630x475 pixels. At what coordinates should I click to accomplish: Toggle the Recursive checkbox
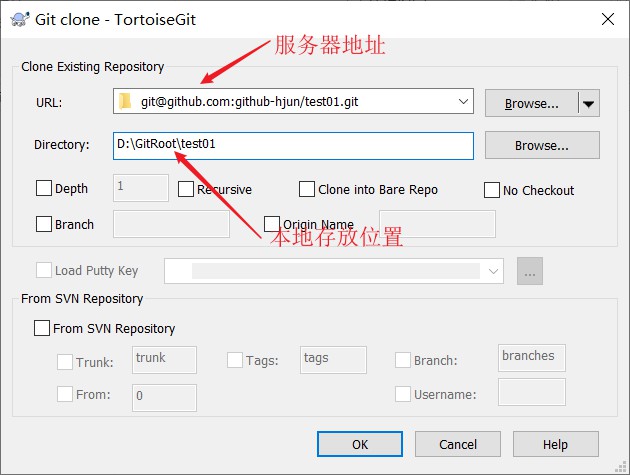186,189
